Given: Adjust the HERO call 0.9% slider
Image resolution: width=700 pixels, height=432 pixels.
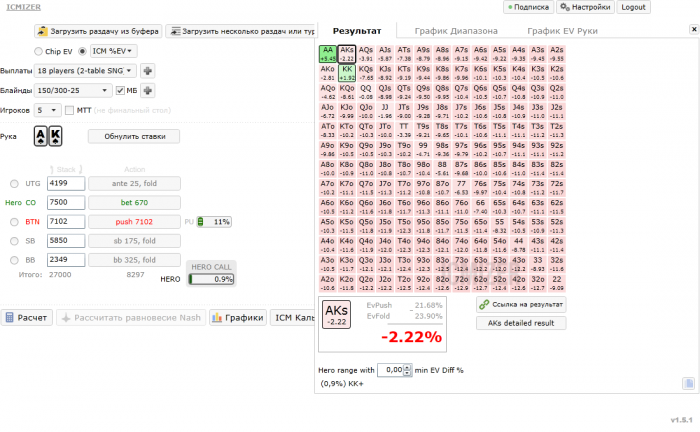Looking at the screenshot, I should 211,279.
